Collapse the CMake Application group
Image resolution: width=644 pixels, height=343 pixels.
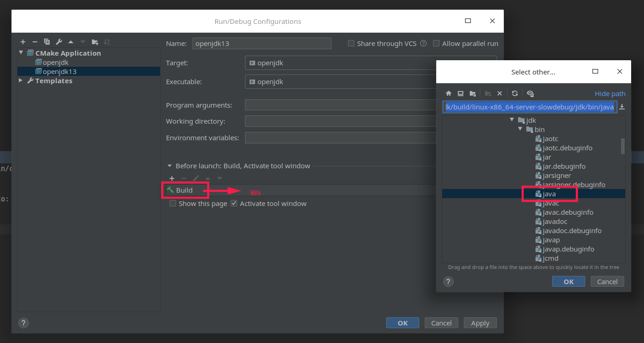pyautogui.click(x=21, y=53)
